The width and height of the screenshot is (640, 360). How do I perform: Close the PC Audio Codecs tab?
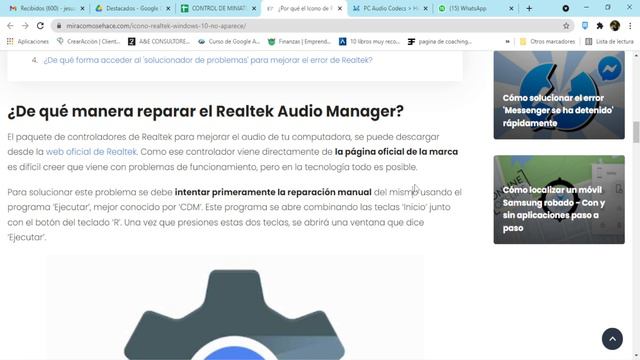pyautogui.click(x=425, y=8)
